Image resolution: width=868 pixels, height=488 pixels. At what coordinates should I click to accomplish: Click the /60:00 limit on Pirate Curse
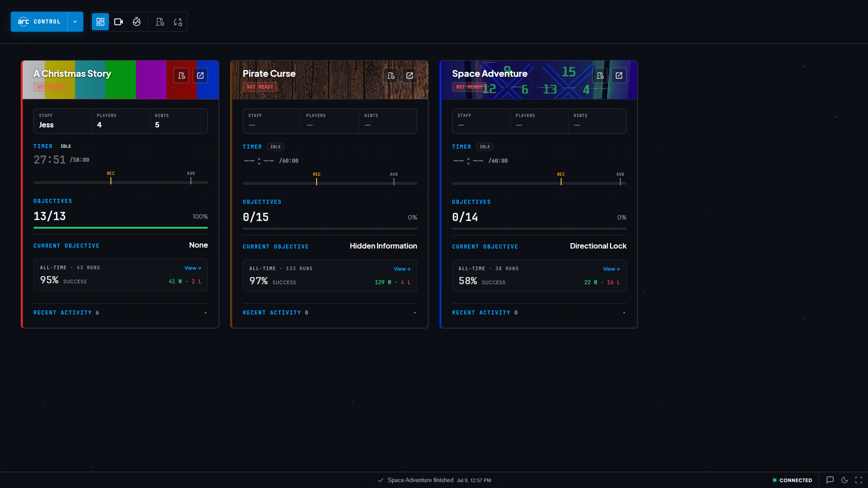[x=289, y=161]
